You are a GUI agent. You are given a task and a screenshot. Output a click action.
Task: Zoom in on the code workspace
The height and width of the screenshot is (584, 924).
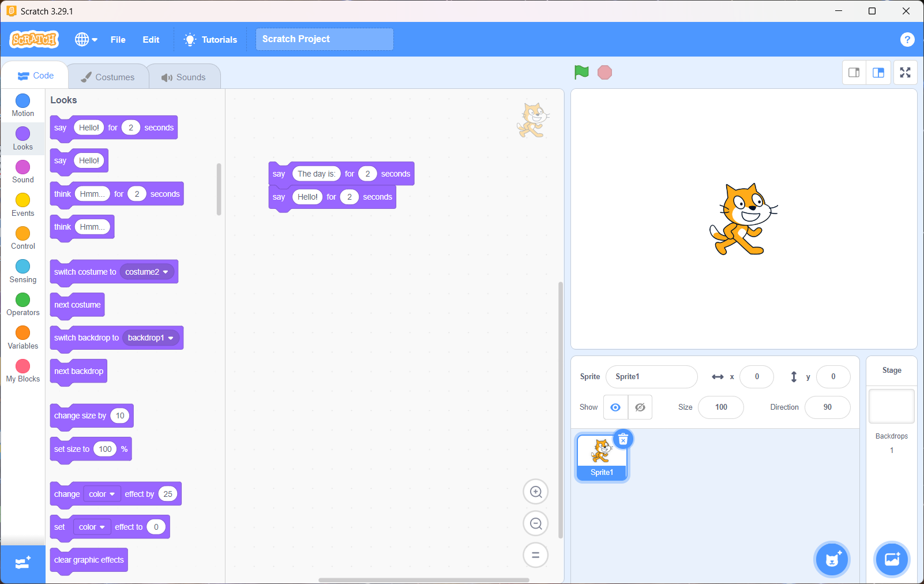(x=535, y=492)
